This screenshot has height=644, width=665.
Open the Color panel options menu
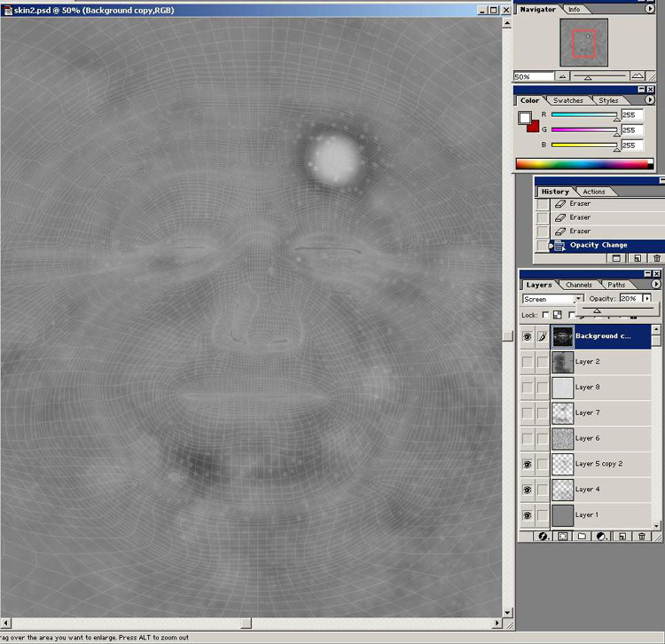pos(650,100)
